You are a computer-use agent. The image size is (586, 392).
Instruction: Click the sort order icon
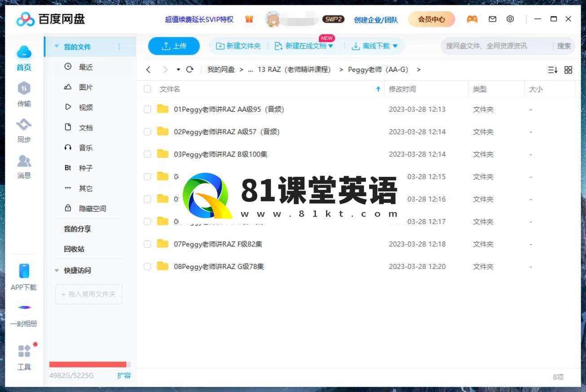(553, 70)
